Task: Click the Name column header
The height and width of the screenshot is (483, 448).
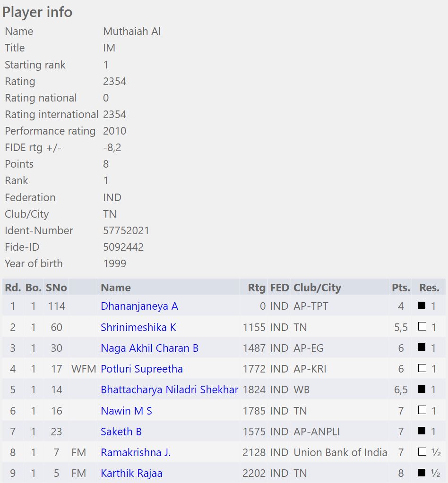Action: (116, 288)
